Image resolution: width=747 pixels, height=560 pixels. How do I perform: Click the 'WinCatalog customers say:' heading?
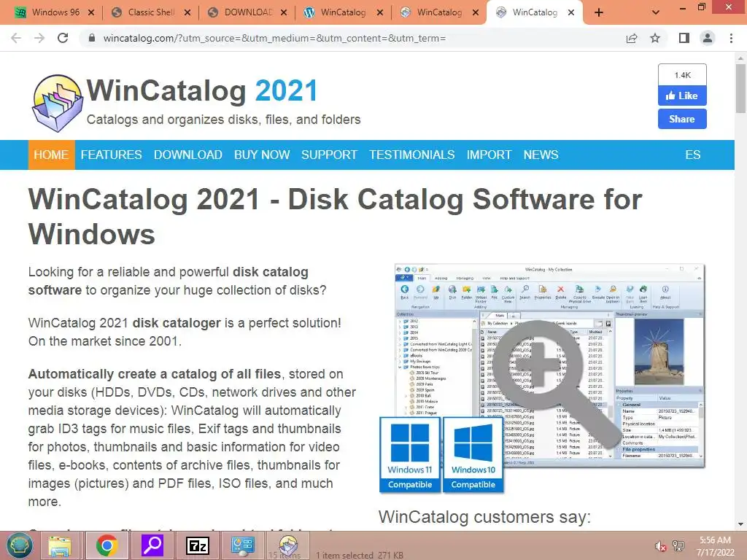484,517
